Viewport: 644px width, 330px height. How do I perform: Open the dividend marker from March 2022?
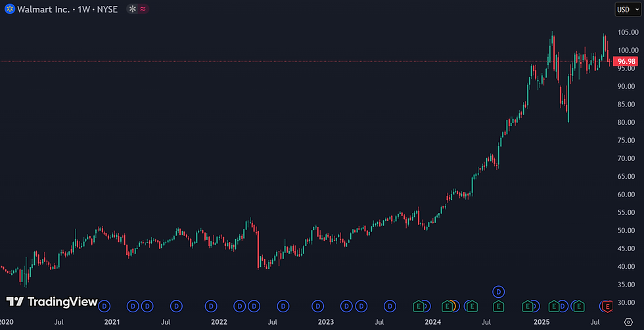click(x=240, y=306)
